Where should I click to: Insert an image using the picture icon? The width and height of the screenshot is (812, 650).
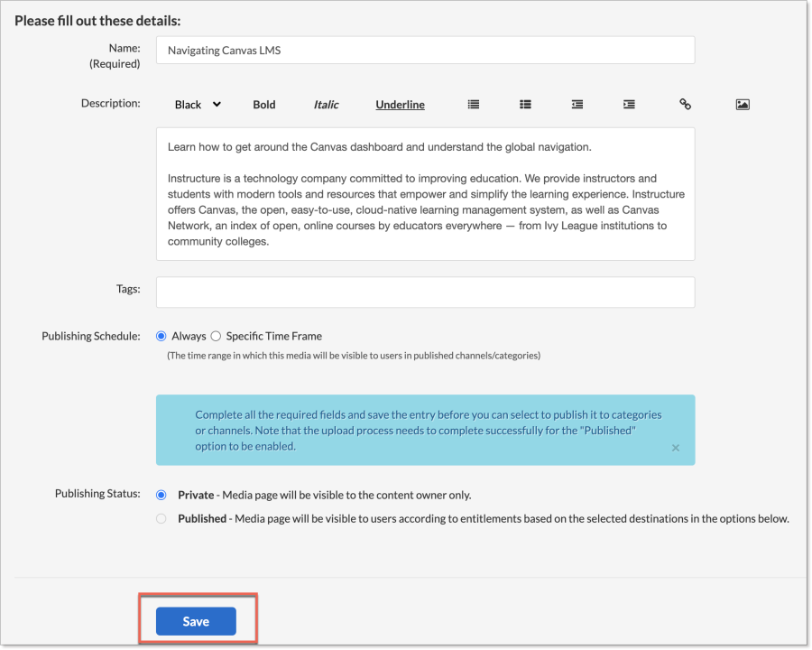[743, 105]
